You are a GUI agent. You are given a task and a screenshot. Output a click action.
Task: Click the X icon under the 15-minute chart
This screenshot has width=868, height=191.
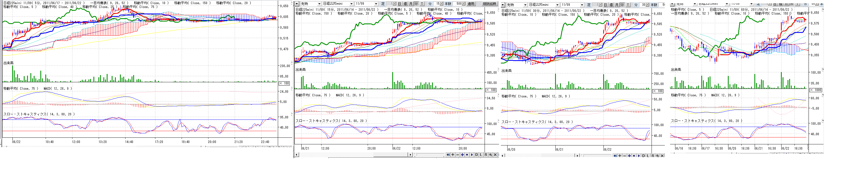495,155
